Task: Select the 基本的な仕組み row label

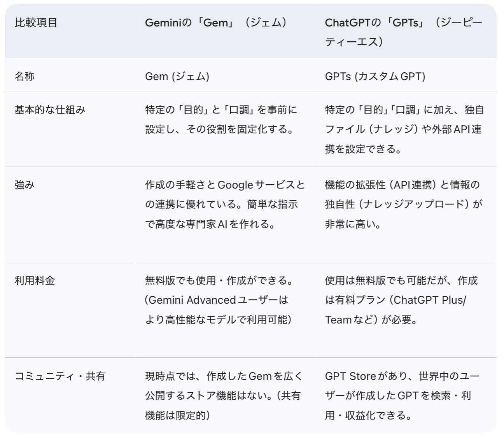Action: click(50, 110)
